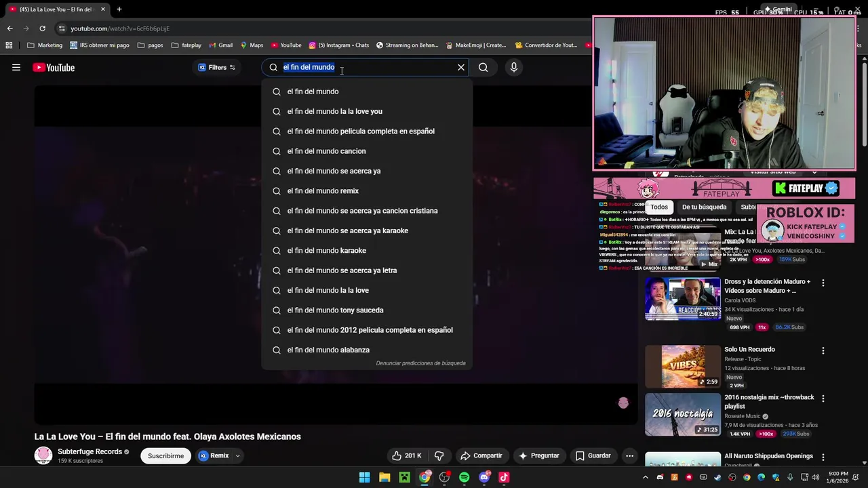Viewport: 868px width, 488px height.
Task: Start voice search with the microphone
Action: click(x=513, y=67)
